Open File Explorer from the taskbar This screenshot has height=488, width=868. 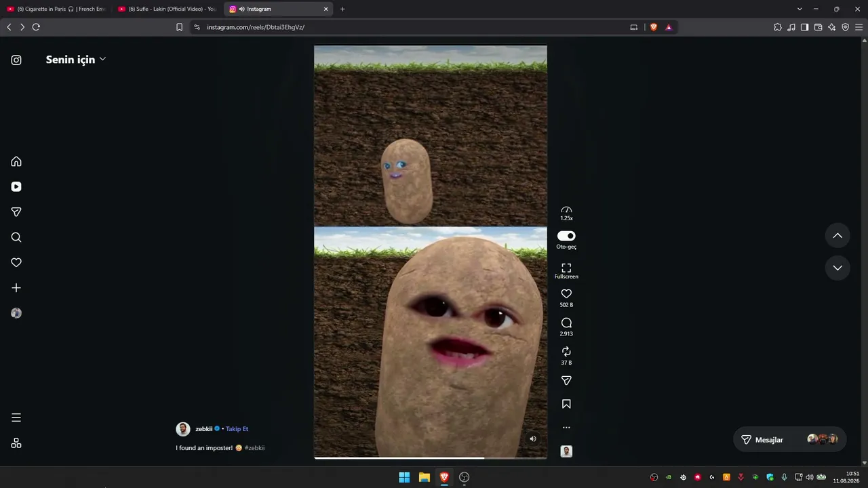425,477
